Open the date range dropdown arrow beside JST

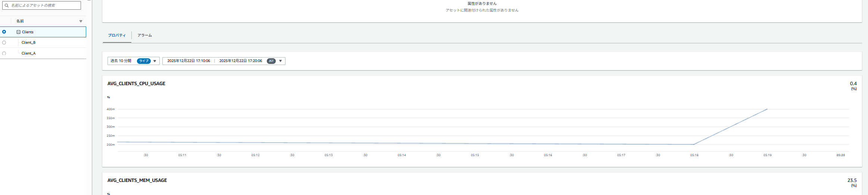281,61
